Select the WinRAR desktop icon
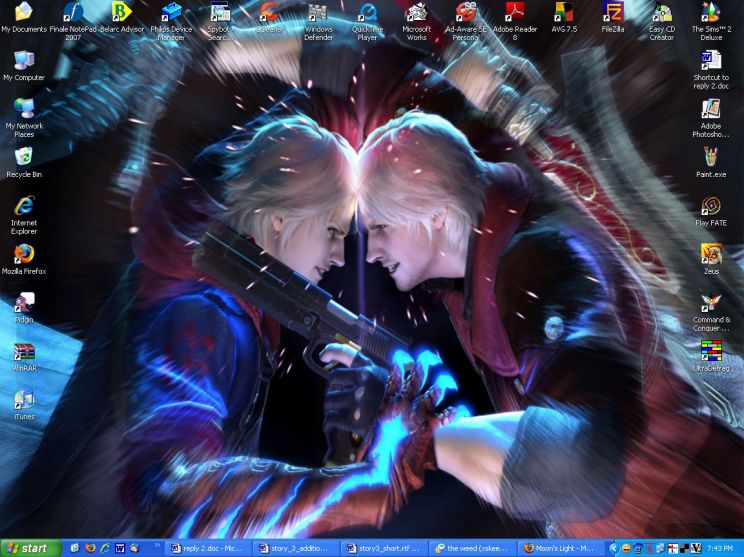Image resolution: width=744 pixels, height=557 pixels. [24, 356]
